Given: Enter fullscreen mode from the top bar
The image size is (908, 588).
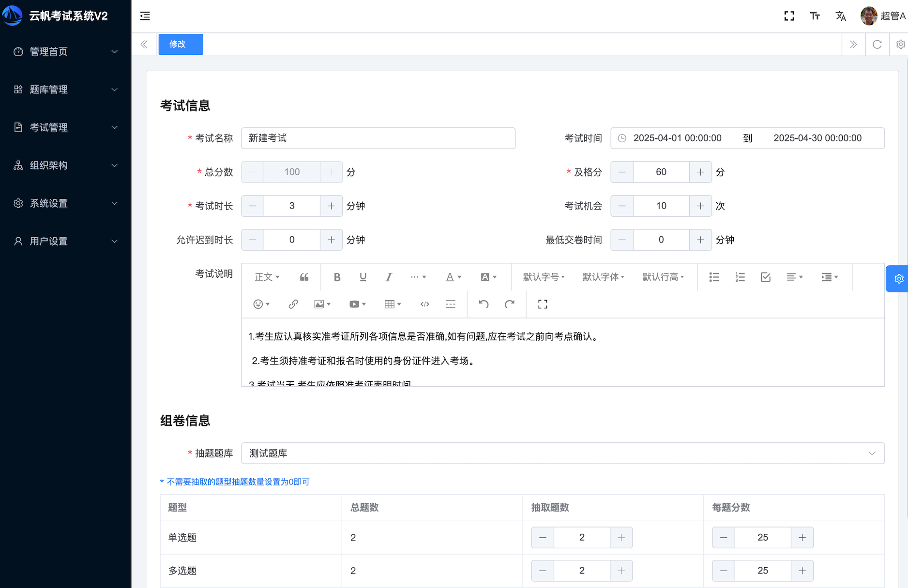Looking at the screenshot, I should 789,15.
